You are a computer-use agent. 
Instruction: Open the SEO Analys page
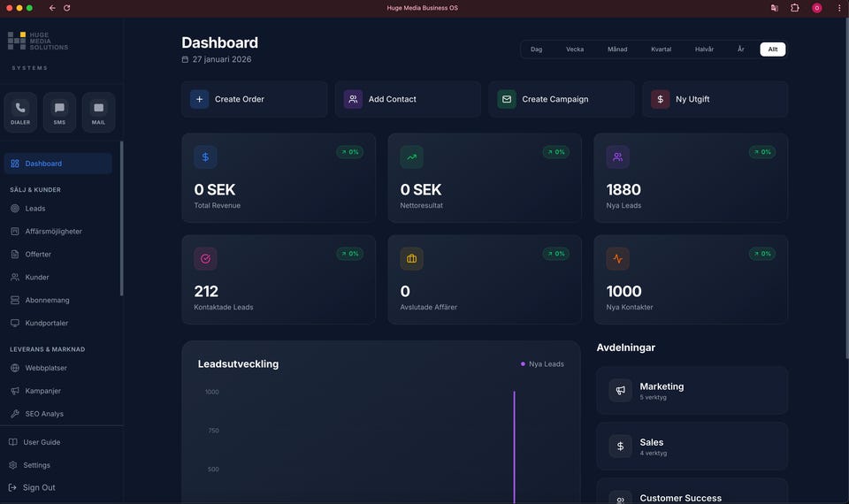click(x=58, y=414)
